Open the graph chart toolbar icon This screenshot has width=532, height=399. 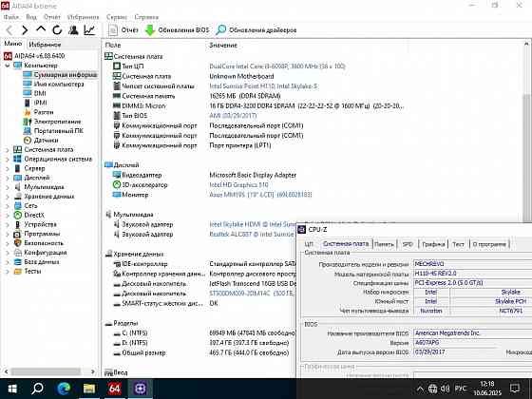coord(89,30)
